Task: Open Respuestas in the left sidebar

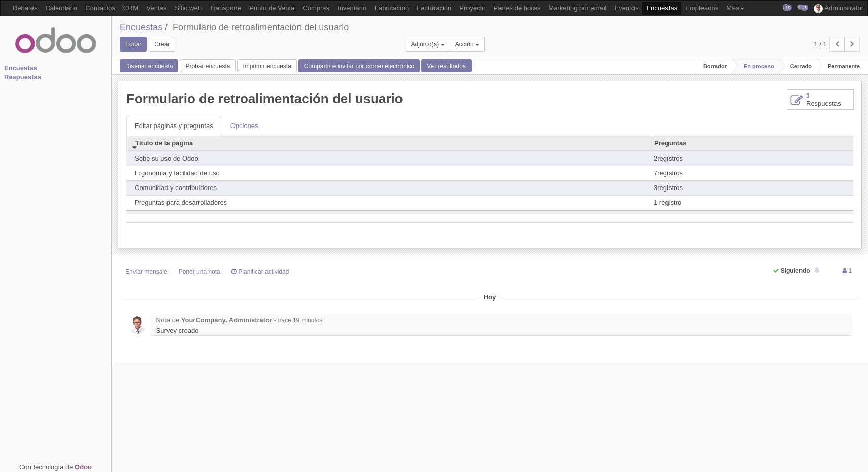Action: [22, 77]
